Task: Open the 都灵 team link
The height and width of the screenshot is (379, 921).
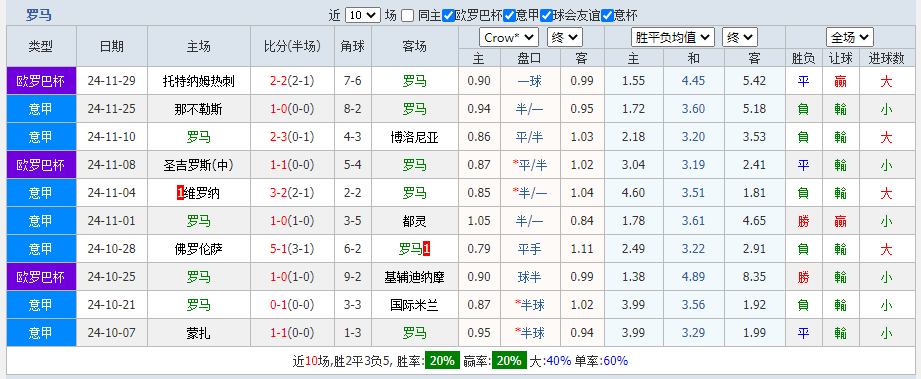Action: pyautogui.click(x=415, y=221)
